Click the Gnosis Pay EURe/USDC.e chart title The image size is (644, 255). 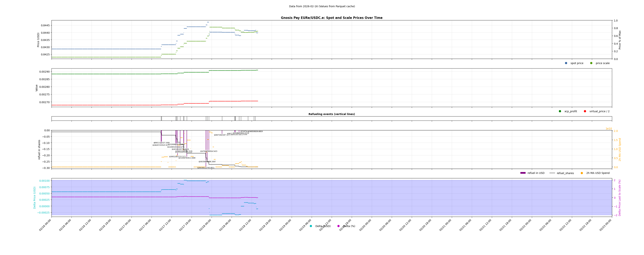tap(332, 18)
